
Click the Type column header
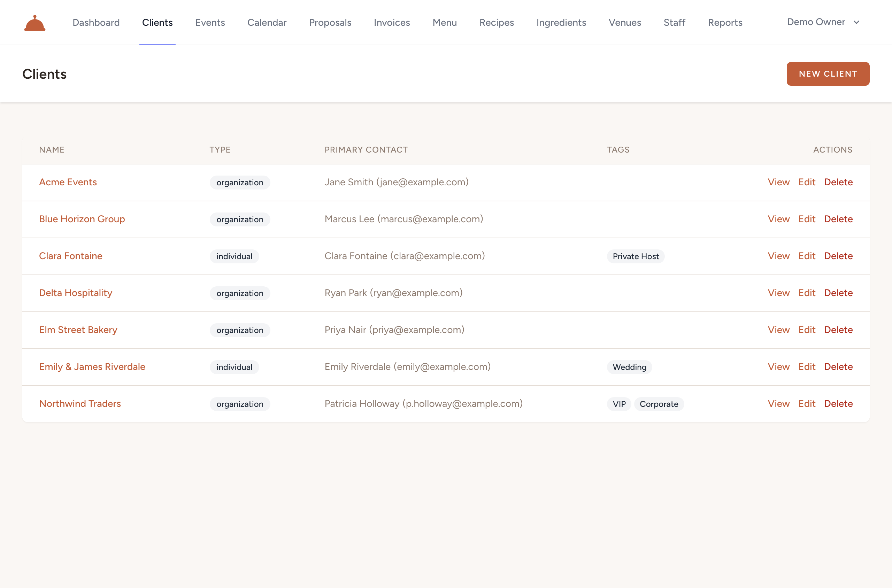tap(220, 150)
